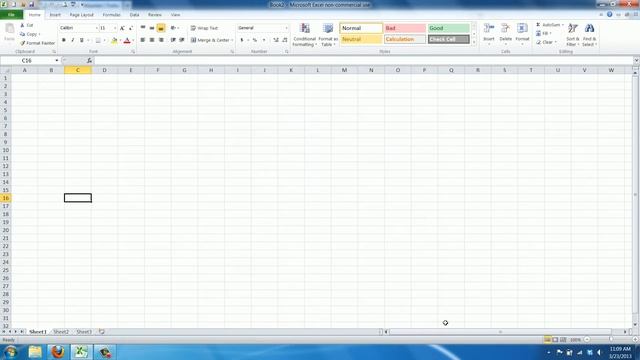Apply the Good cell style
Screen dimensions: 640x360
coord(449,28)
